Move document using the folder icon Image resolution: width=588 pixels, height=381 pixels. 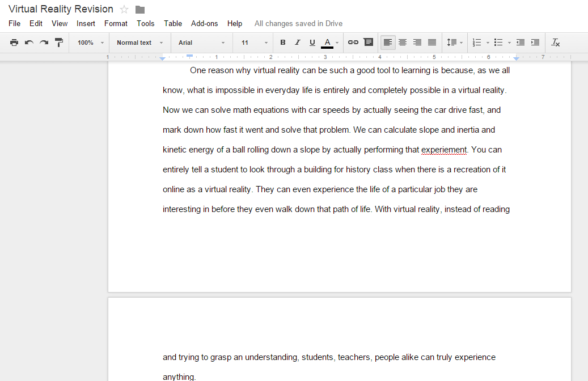point(140,10)
